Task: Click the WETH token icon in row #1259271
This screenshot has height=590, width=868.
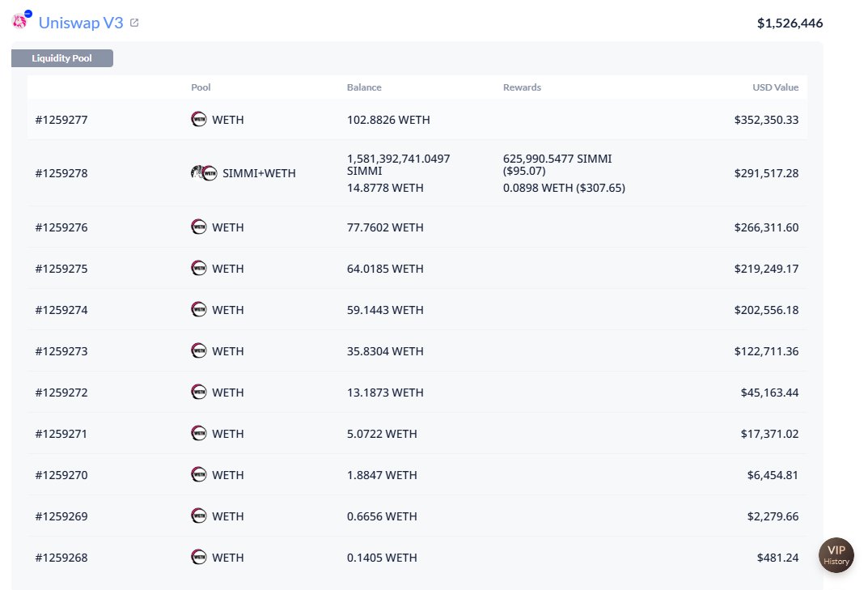Action: [x=199, y=433]
